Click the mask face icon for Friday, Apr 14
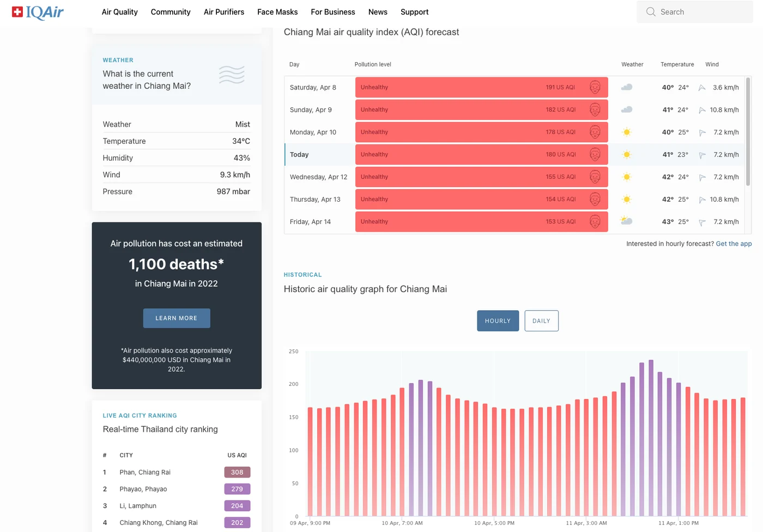Screen dimensions: 763x532 [x=595, y=221]
